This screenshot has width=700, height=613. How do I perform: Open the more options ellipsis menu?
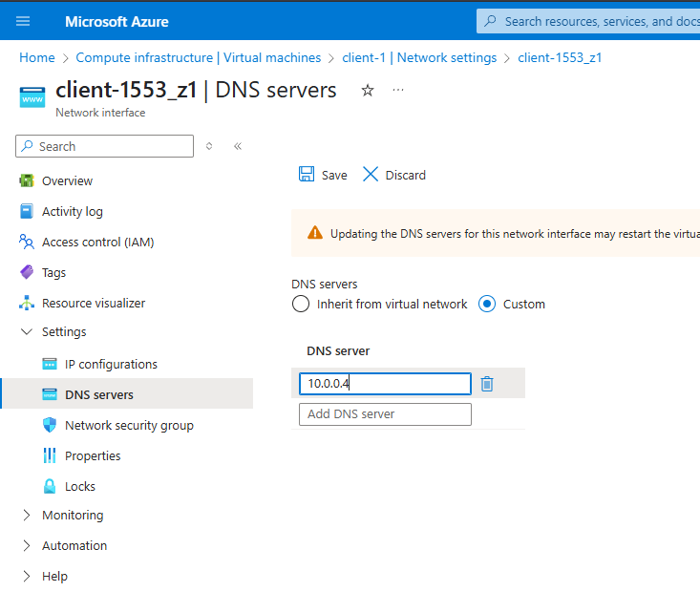coord(398,90)
